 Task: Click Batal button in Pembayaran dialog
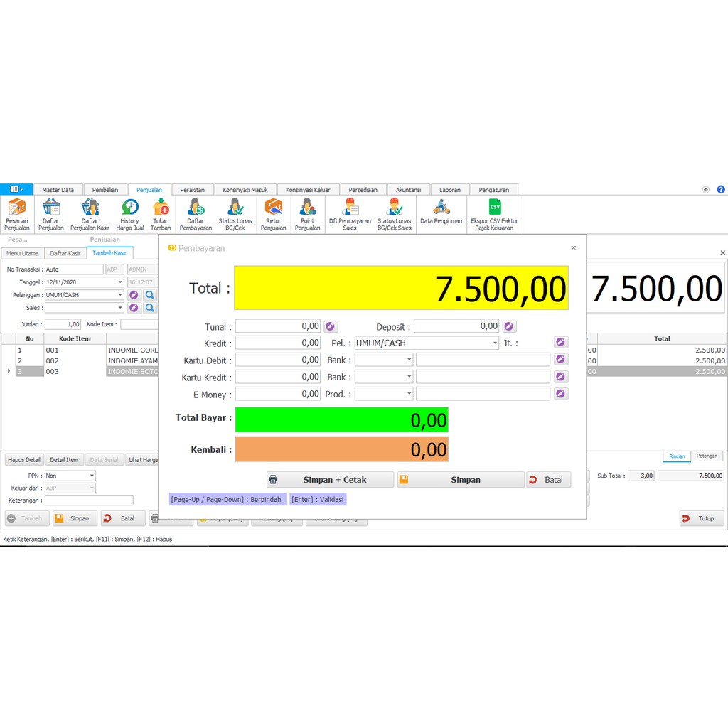pyautogui.click(x=548, y=480)
